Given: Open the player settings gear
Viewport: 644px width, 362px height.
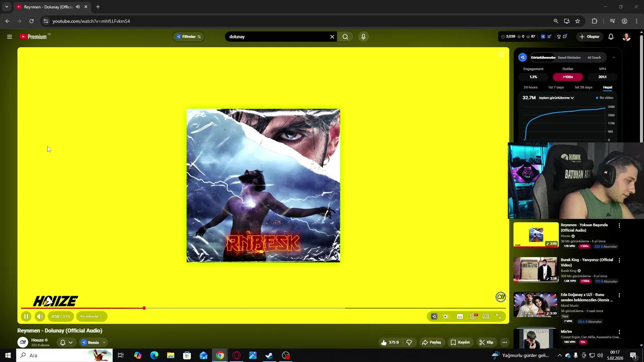Looking at the screenshot, I should tap(473, 316).
